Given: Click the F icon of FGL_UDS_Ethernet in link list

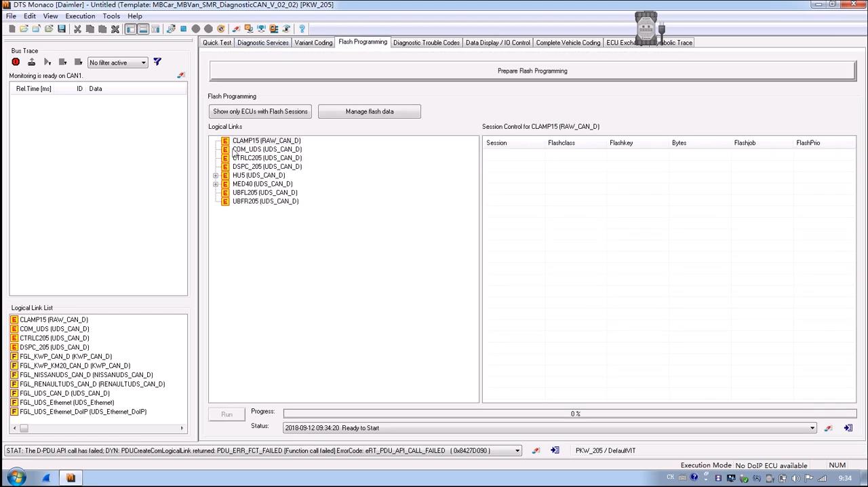Looking at the screenshot, I should 14,403.
